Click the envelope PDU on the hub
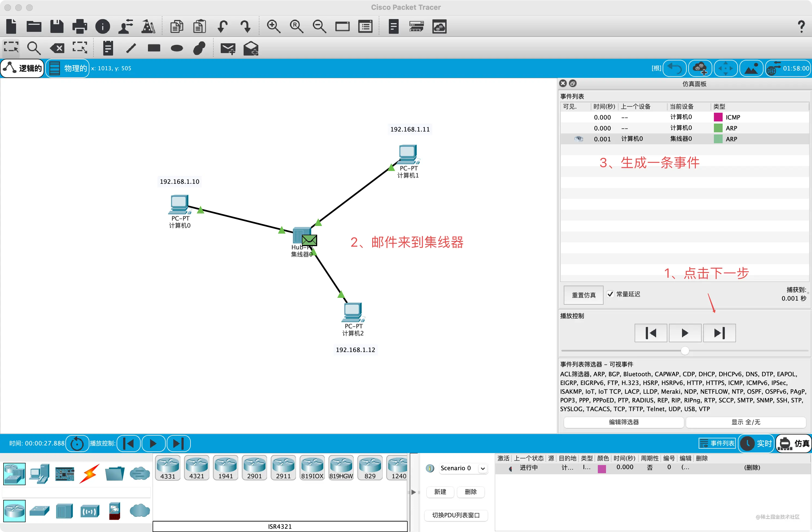812x532 pixels. (310, 240)
